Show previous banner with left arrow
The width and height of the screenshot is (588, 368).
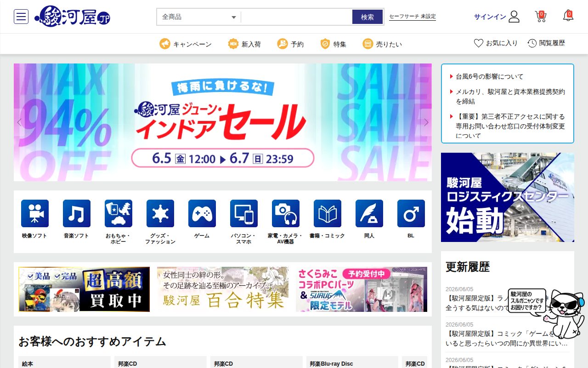point(19,122)
